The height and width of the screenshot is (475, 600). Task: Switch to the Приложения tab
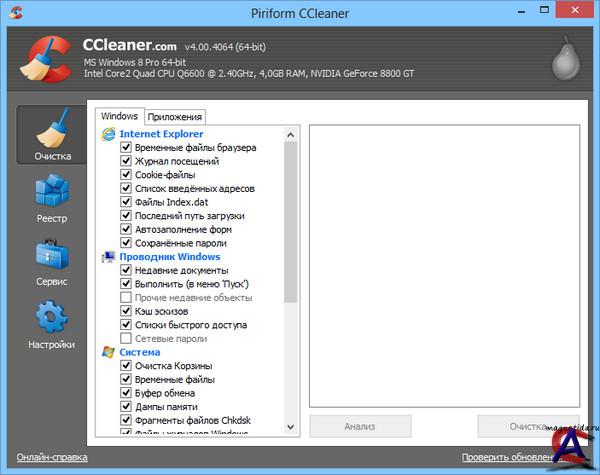(175, 117)
